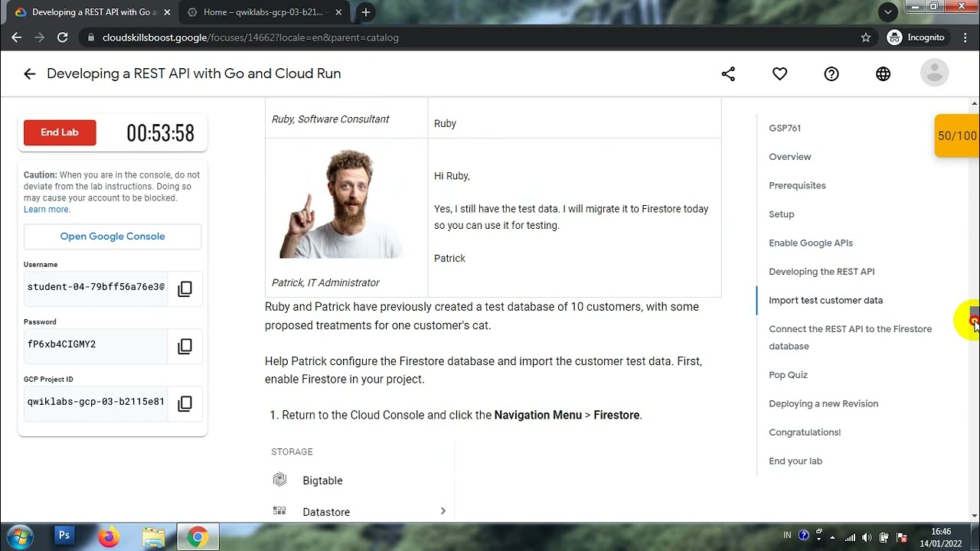Click Patrick's photo
Viewport: 980px width, 551px height.
coord(341,204)
